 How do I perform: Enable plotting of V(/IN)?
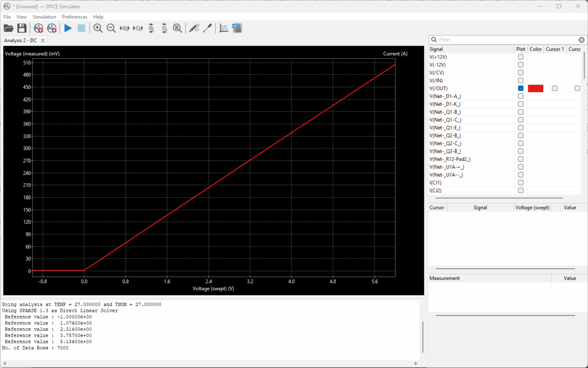[x=520, y=80]
